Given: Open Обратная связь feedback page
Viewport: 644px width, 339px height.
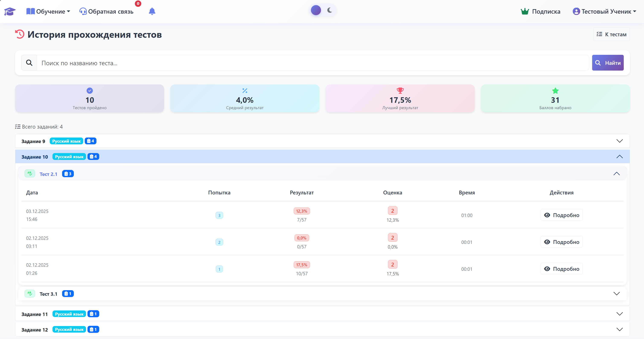Looking at the screenshot, I should (106, 12).
